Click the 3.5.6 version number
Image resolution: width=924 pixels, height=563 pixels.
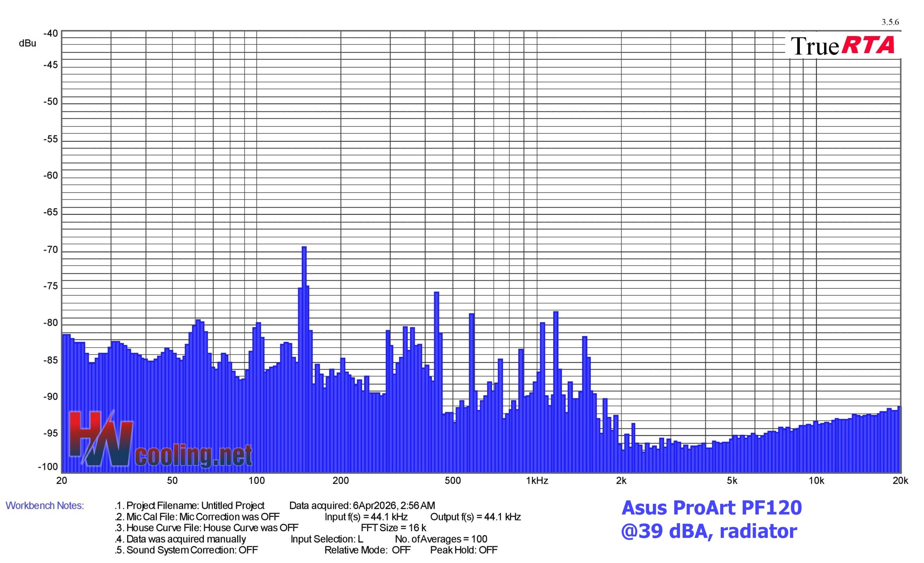890,22
